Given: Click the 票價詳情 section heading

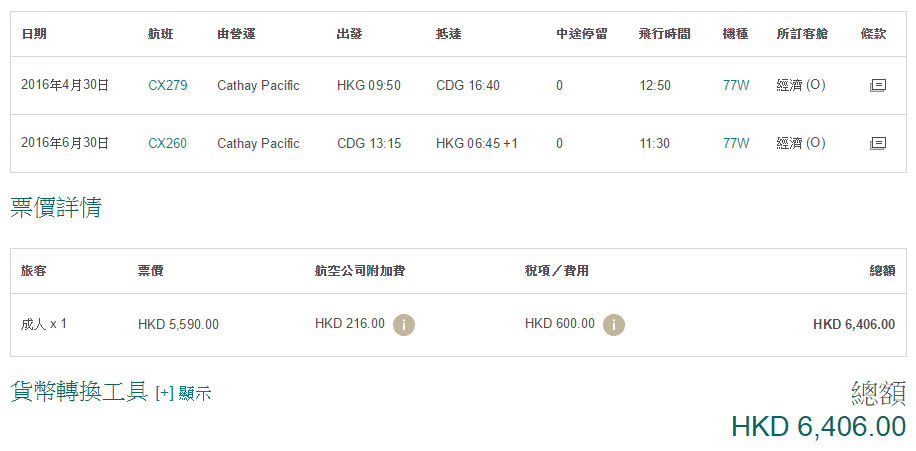Looking at the screenshot, I should [x=56, y=208].
